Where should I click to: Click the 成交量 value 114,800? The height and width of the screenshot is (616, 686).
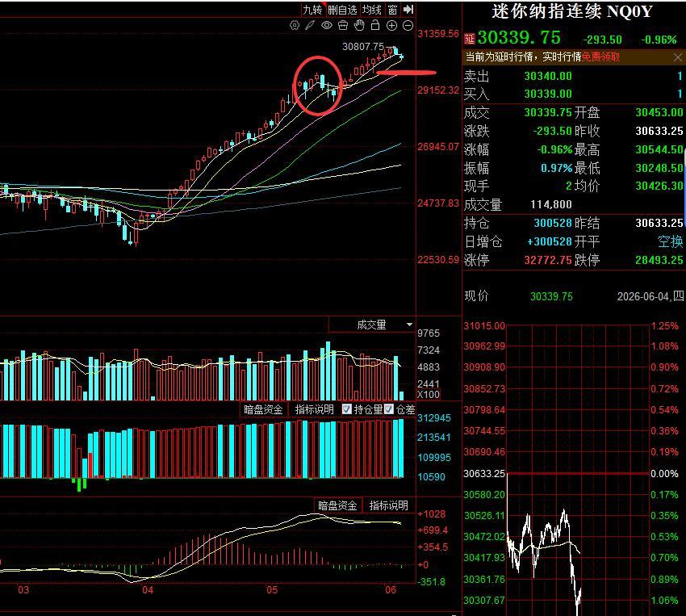[x=550, y=204]
